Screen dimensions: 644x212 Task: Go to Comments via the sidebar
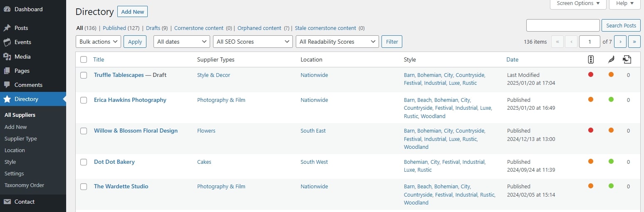7,85
